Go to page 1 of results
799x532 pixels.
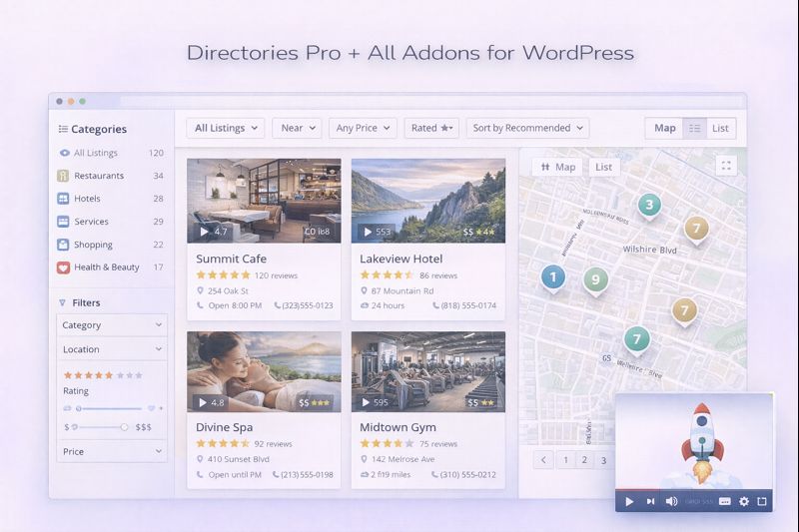(565, 460)
